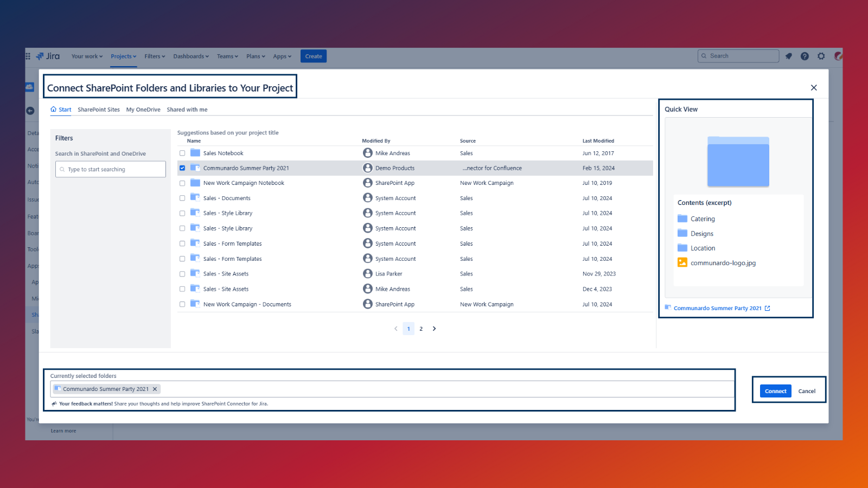
Task: Click the external link icon beside Communardo Summer Party 2021
Action: tap(767, 308)
